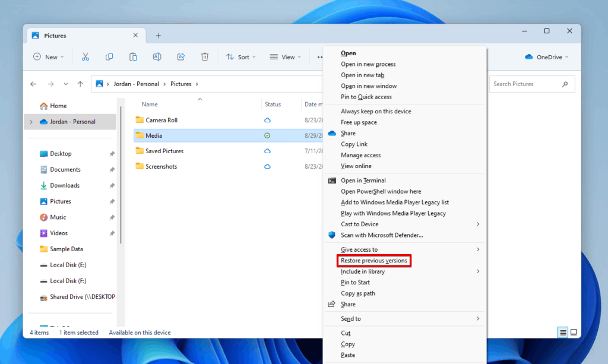
Task: Open the Sort dropdown menu
Action: (x=241, y=56)
